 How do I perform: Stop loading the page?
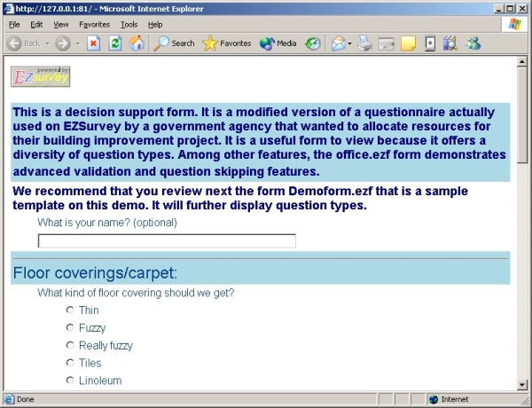click(93, 43)
